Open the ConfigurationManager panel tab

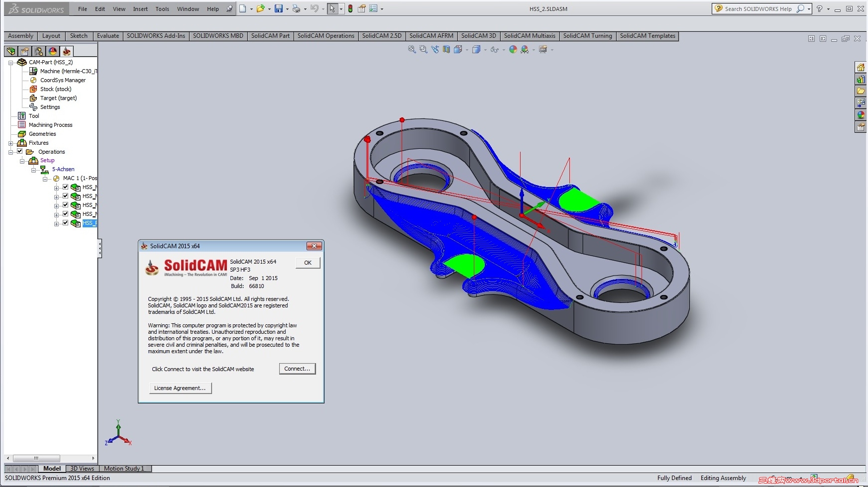[x=39, y=51]
